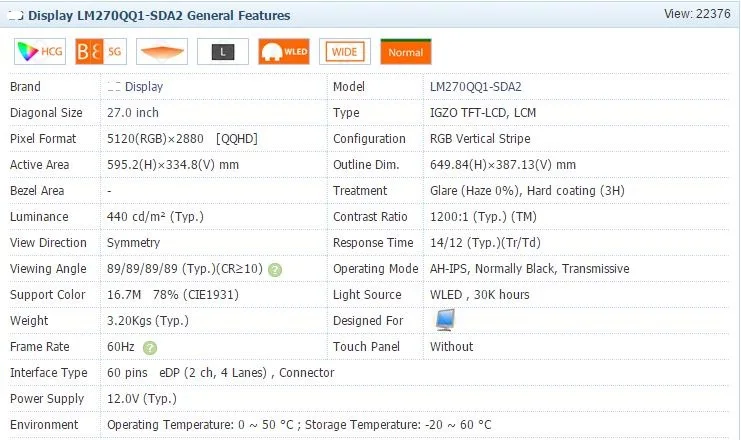Click the orange Normal temperature badge
This screenshot has height=440, width=741.
[x=405, y=52]
